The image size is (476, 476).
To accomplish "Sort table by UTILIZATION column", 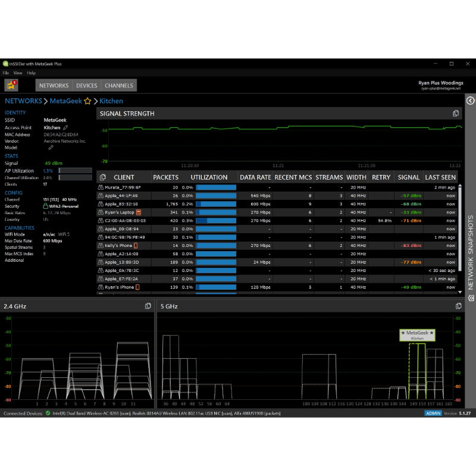I will pyautogui.click(x=209, y=177).
